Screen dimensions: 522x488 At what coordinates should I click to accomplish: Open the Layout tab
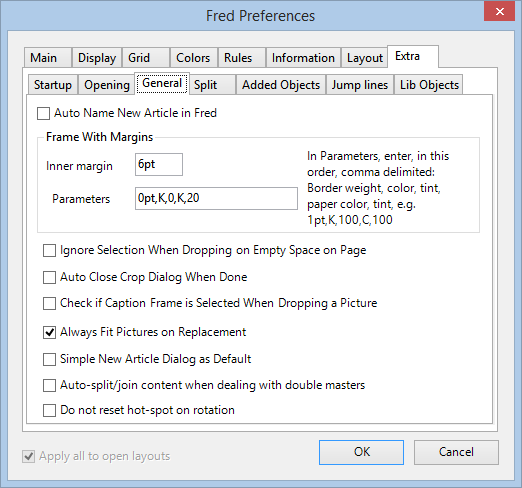click(x=364, y=58)
